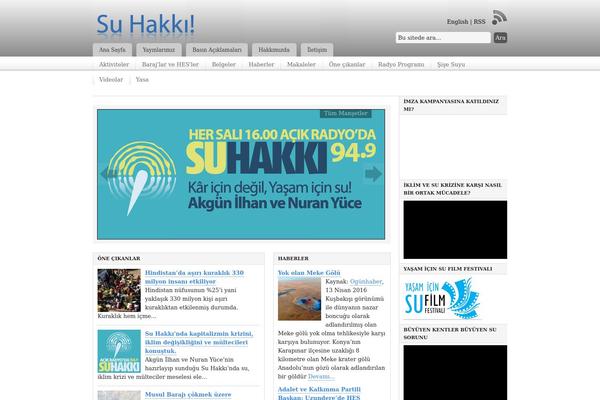Image resolution: width=600 pixels, height=400 pixels.
Task: Open Yaşam İçin Su Film Festivali logo
Action: [442, 299]
